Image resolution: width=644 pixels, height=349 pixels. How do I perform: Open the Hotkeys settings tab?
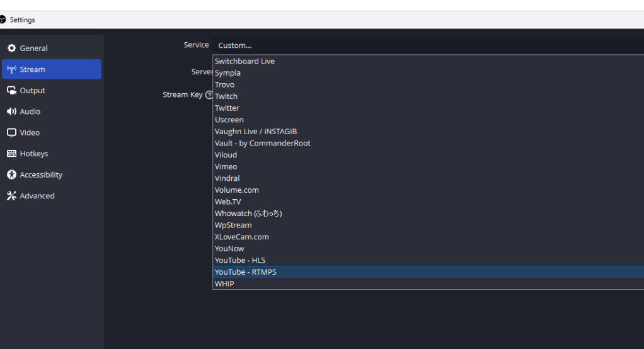coord(52,154)
